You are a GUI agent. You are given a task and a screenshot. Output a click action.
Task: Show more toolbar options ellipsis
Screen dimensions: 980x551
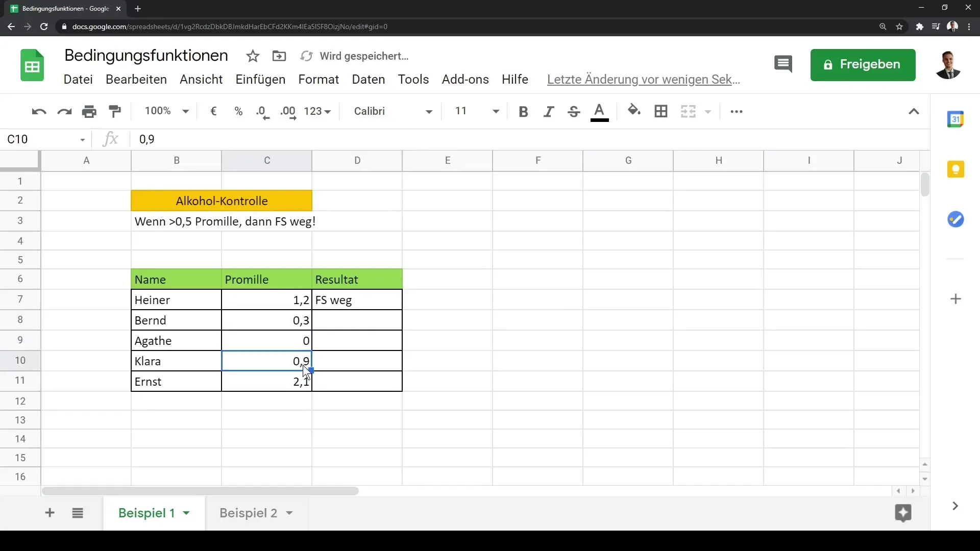pyautogui.click(x=737, y=112)
